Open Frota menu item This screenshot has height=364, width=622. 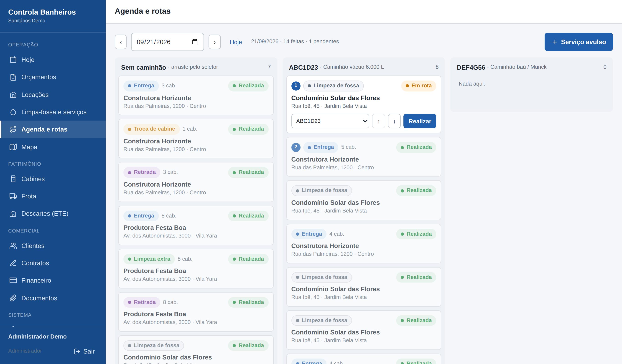(x=53, y=196)
